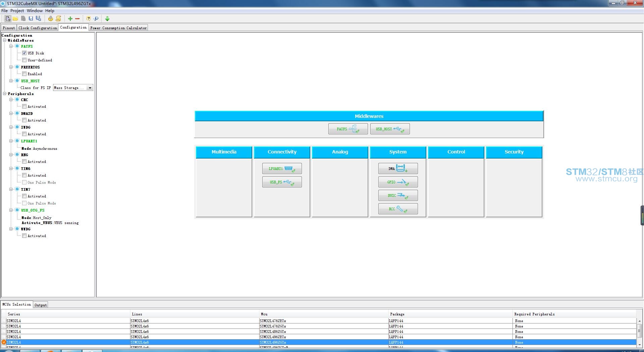644x352 pixels.
Task: Click the yellow question mark Help icon
Action: tap(89, 18)
